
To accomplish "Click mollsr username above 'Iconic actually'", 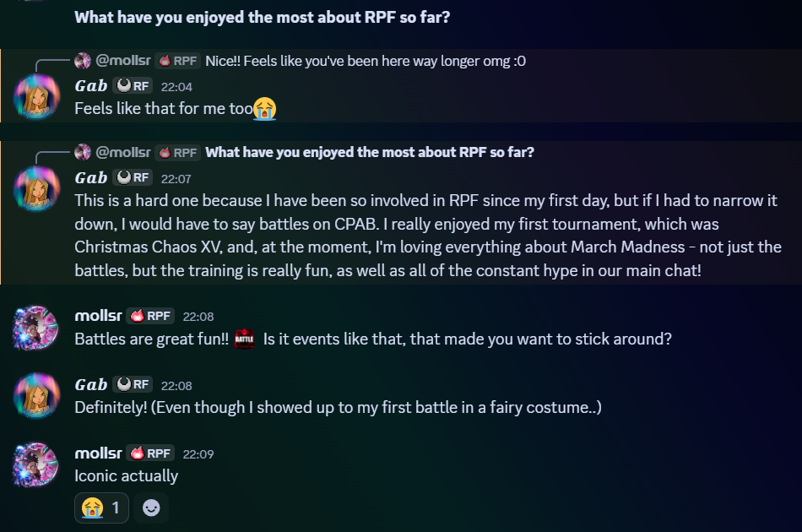I will coord(97,453).
